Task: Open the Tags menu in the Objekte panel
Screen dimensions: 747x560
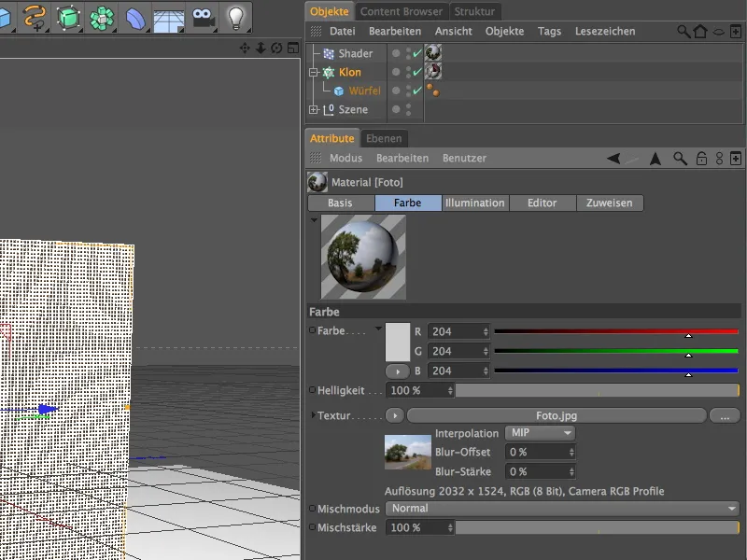Action: [548, 31]
